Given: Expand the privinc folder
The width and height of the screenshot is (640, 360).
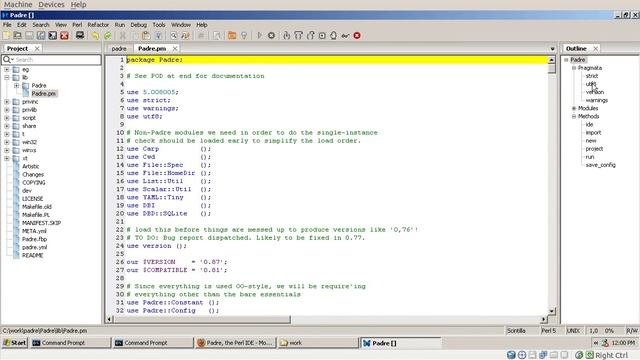Looking at the screenshot, I should pos(7,102).
